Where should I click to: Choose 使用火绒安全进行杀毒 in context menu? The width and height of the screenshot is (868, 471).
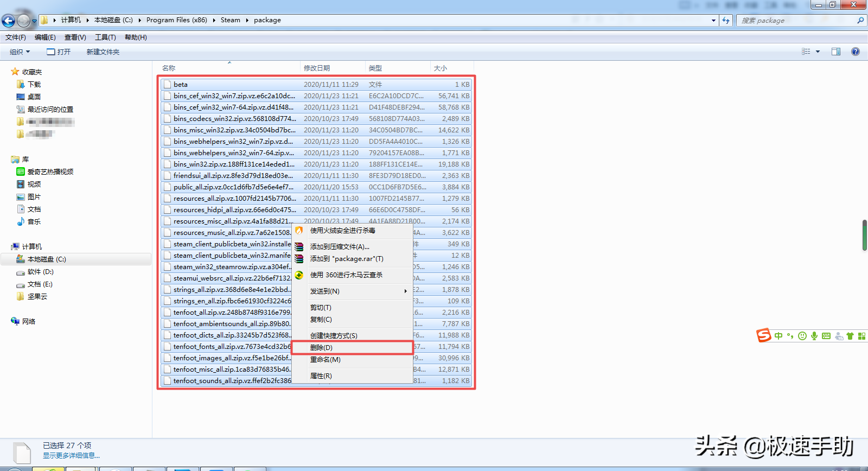(x=353, y=231)
